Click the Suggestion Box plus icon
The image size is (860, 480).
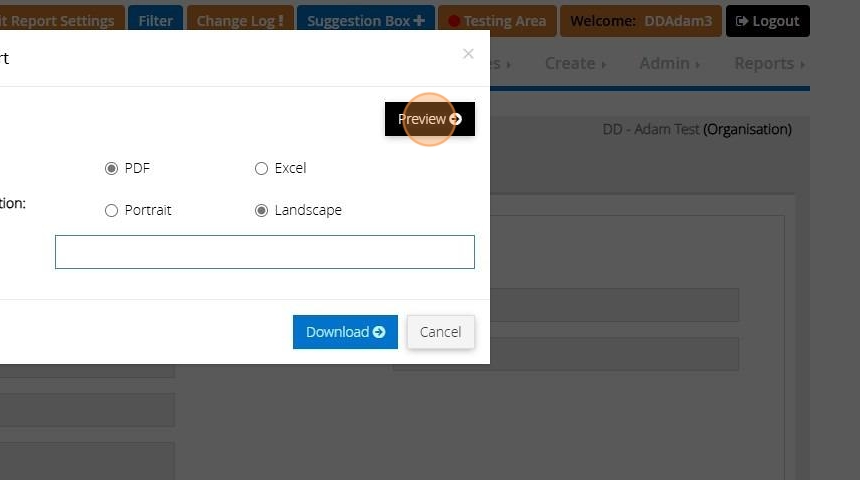419,21
